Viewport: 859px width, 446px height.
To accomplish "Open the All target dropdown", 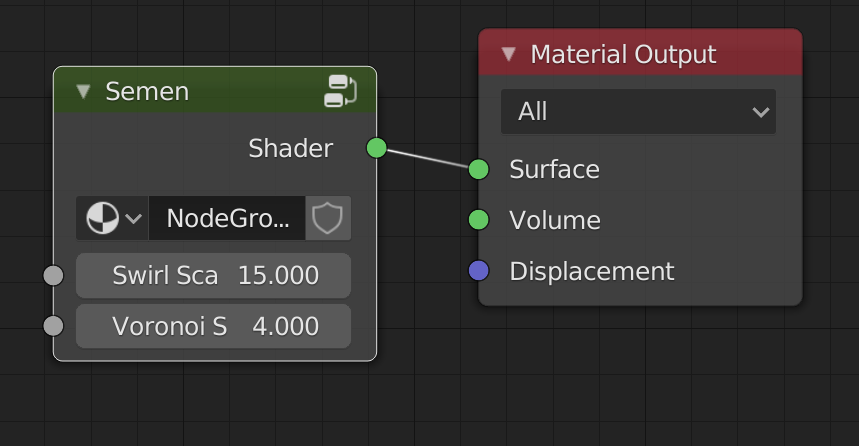I will click(x=638, y=112).
